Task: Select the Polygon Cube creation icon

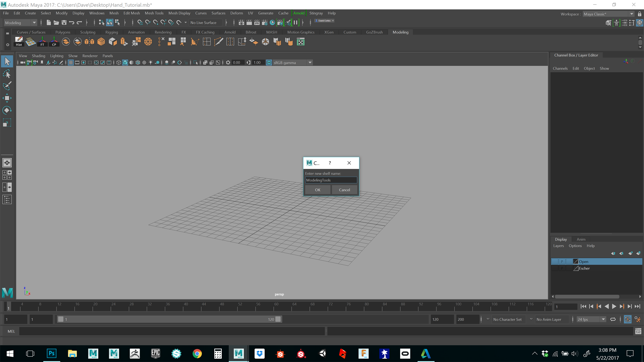Action: [112, 42]
